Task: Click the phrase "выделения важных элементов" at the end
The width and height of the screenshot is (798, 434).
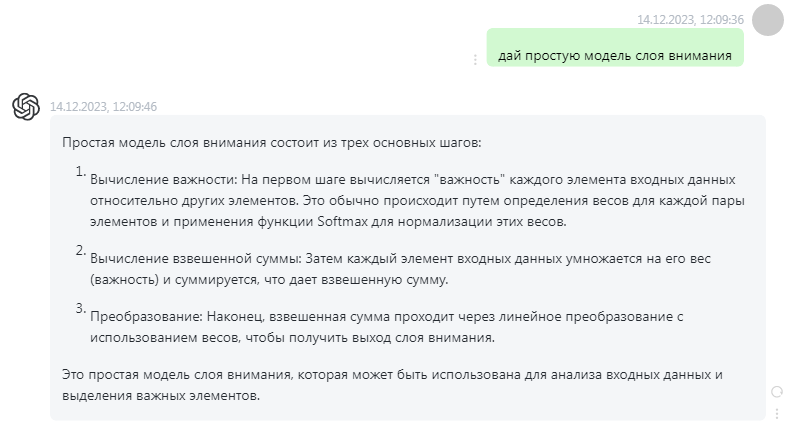Action: point(160,395)
